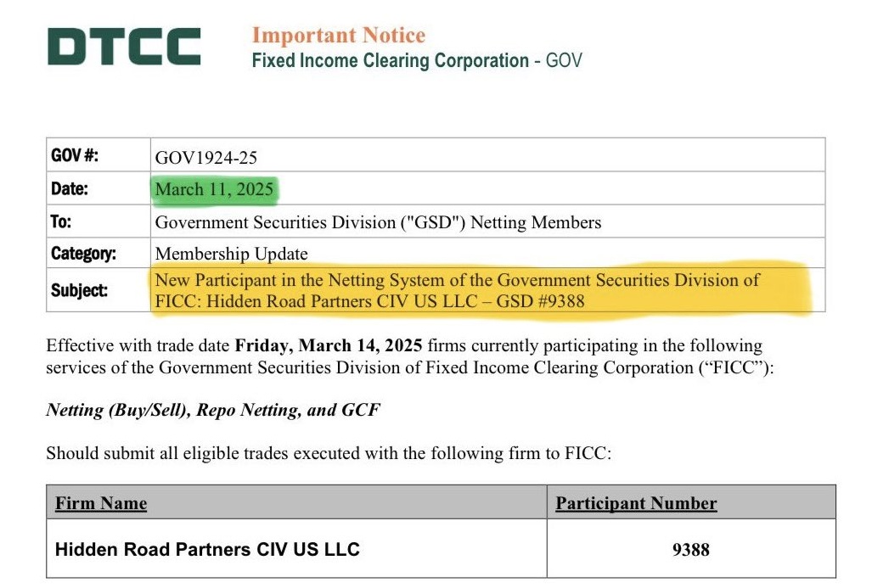Viewport: 872px width, 588px height.
Task: Click the underlined "Participant Number" column header
Action: point(636,503)
